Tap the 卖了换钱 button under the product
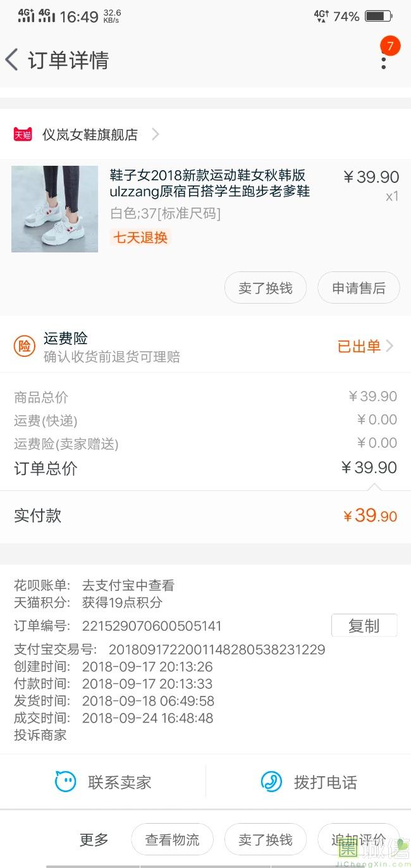Viewport: 411px width, 868px height. click(266, 288)
